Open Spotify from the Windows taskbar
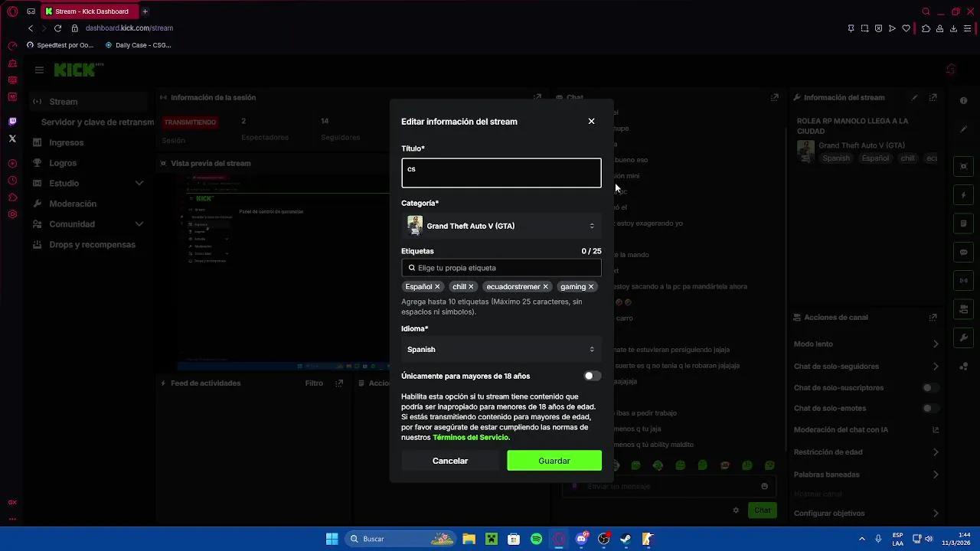Viewport: 980px width, 551px height. [x=537, y=539]
